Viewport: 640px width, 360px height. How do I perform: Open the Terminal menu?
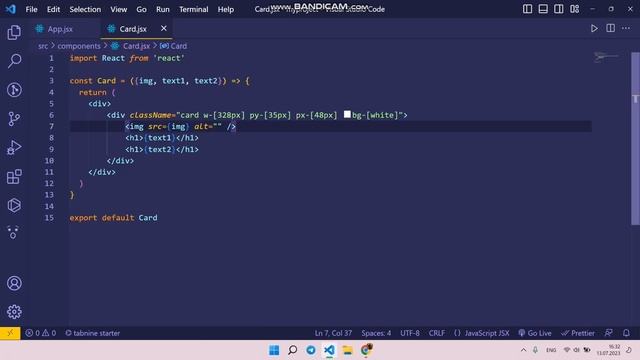(x=193, y=9)
